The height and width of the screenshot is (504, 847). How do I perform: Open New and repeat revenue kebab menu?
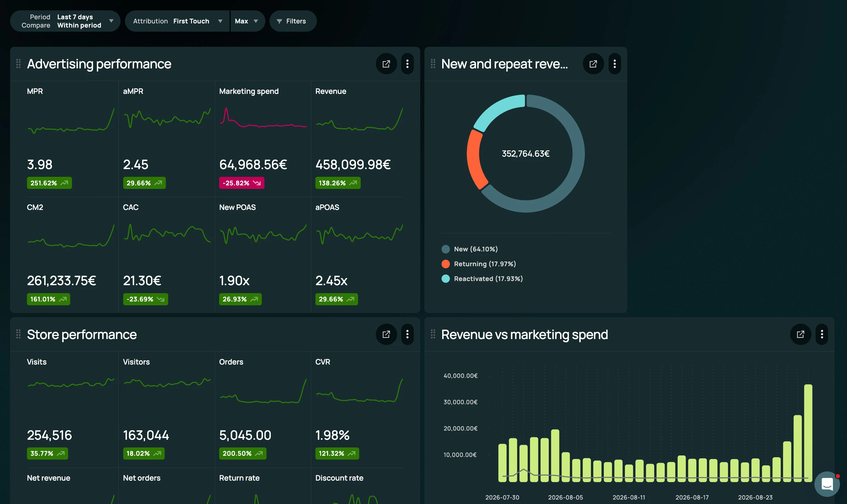(614, 64)
